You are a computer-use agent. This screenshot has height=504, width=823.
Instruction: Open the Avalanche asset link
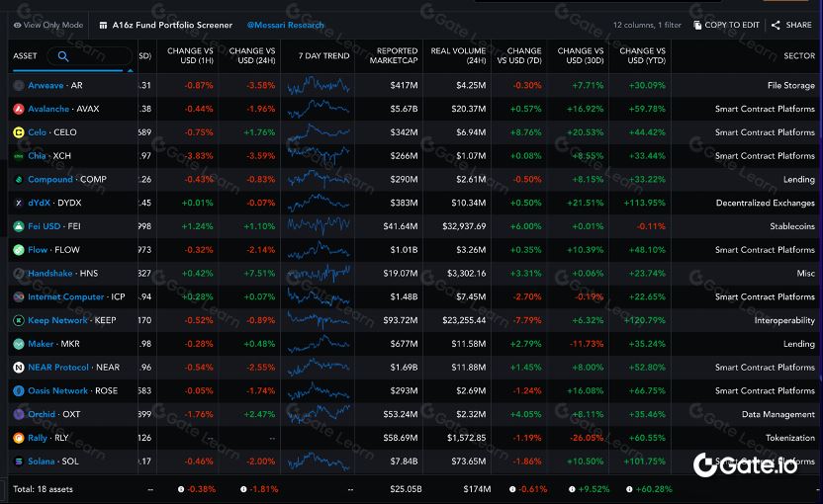point(48,109)
